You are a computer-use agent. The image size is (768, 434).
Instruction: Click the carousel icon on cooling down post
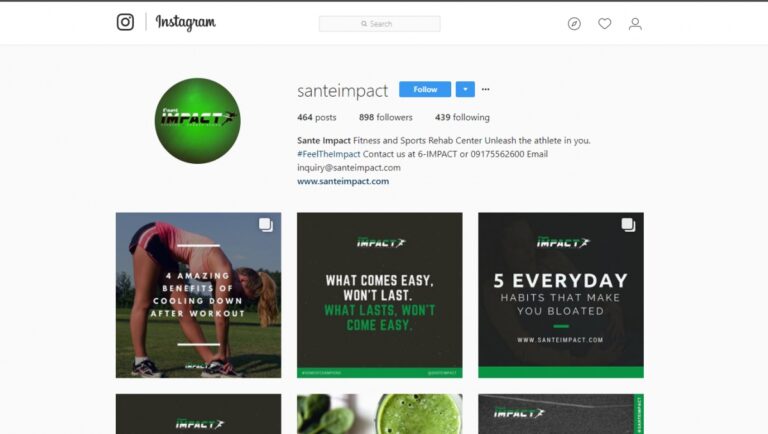pyautogui.click(x=266, y=225)
